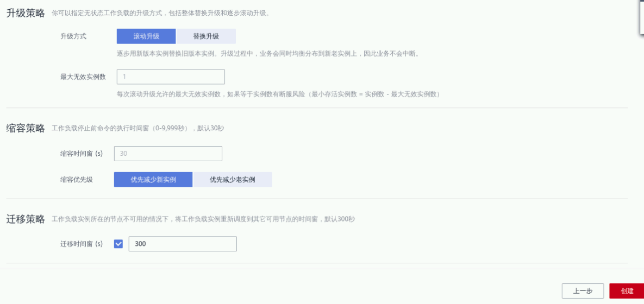Click the 最大无效实例数 field label

[x=83, y=77]
